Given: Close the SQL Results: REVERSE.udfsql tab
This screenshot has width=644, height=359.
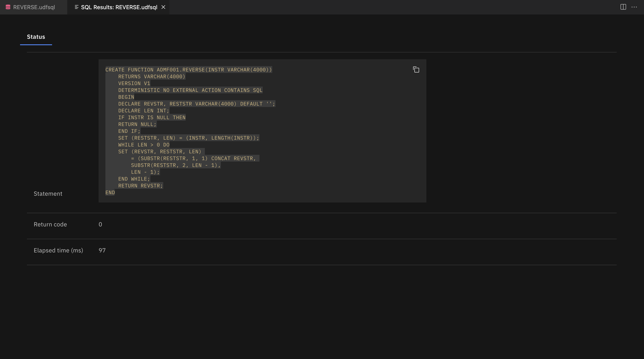Looking at the screenshot, I should click(163, 7).
